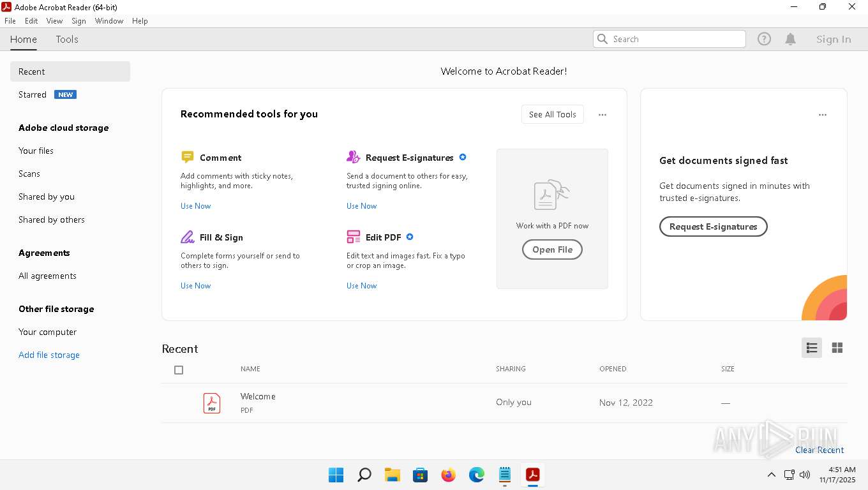Screen dimensions: 868x490
Task: Click the Fill & Sign pen icon
Action: [x=187, y=237]
